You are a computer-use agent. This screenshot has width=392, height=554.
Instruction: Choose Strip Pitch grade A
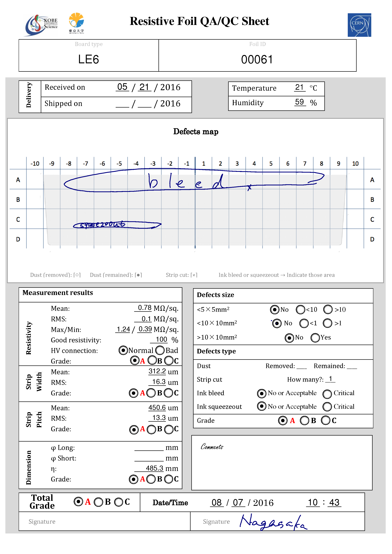(134, 430)
